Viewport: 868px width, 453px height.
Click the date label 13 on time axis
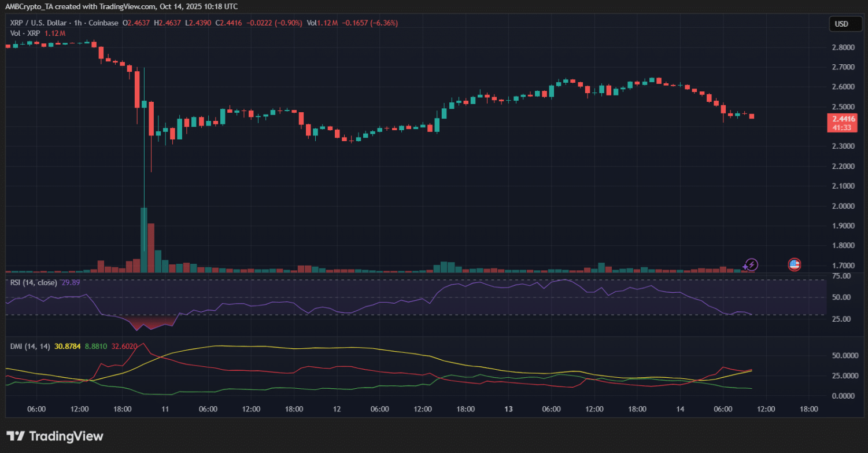point(509,409)
